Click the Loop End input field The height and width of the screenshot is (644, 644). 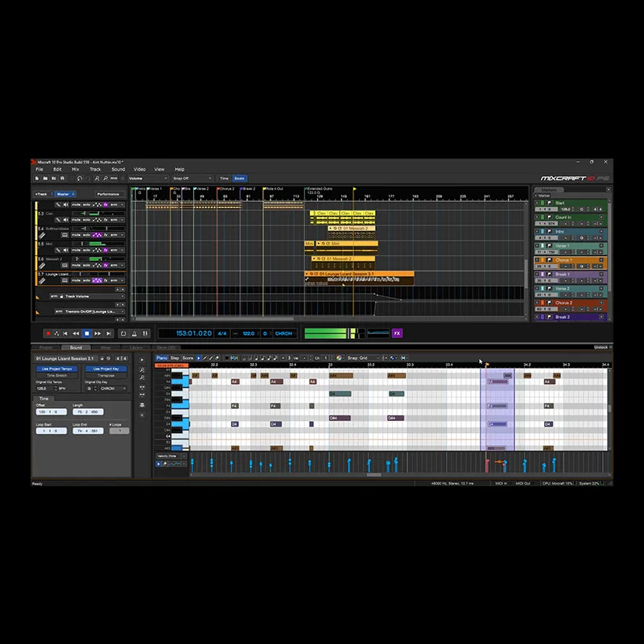point(88,431)
